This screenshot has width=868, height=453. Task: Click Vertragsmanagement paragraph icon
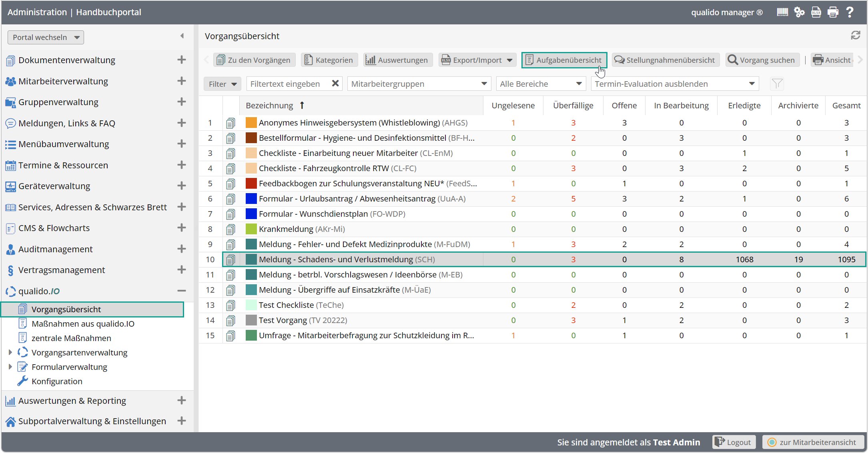10,270
